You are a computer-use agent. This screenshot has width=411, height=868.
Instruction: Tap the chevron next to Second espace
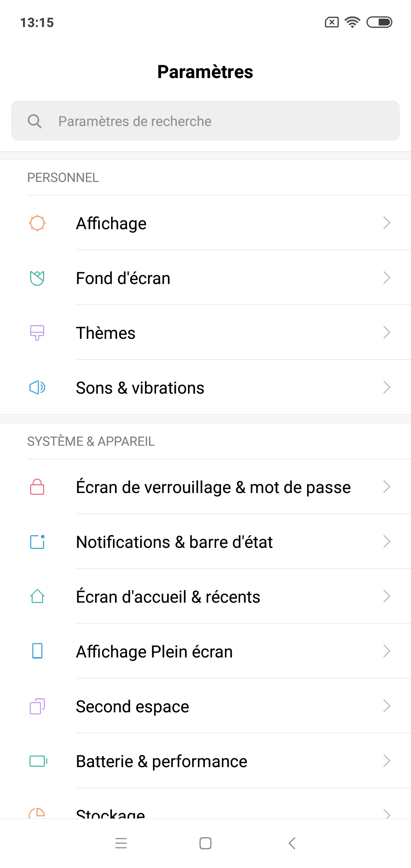pos(387,706)
